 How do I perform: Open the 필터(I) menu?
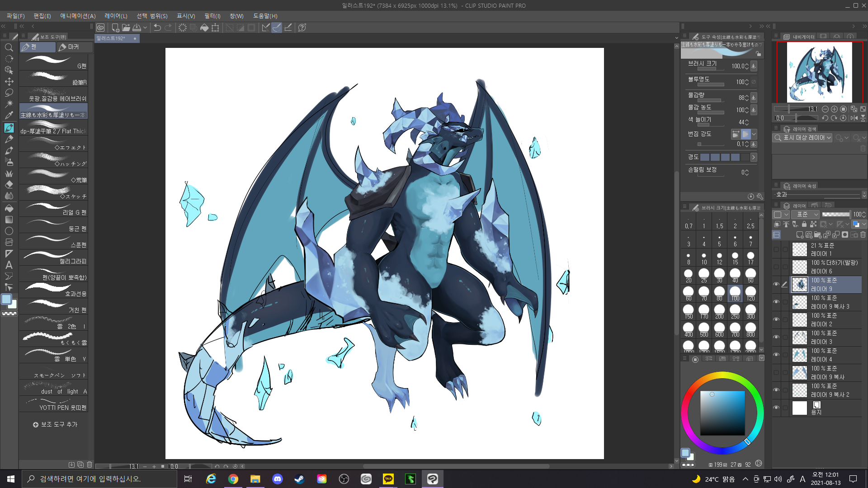pyautogui.click(x=212, y=16)
